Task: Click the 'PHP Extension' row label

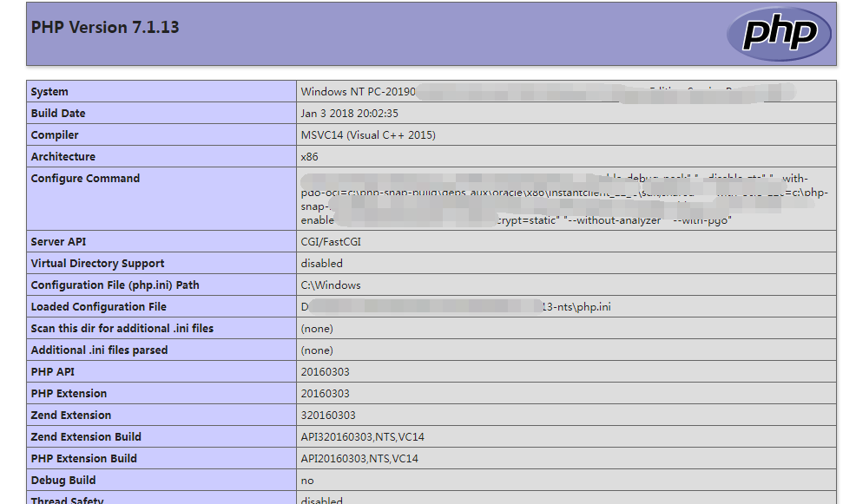Action: [x=69, y=393]
